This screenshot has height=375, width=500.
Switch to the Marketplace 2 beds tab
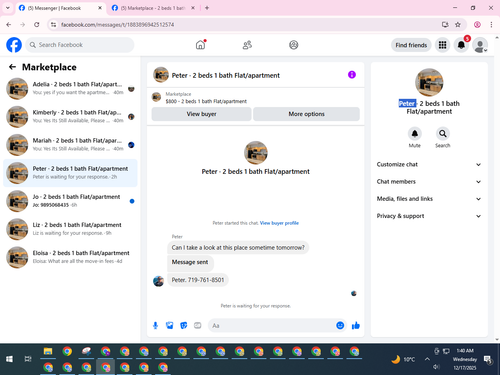153,8
